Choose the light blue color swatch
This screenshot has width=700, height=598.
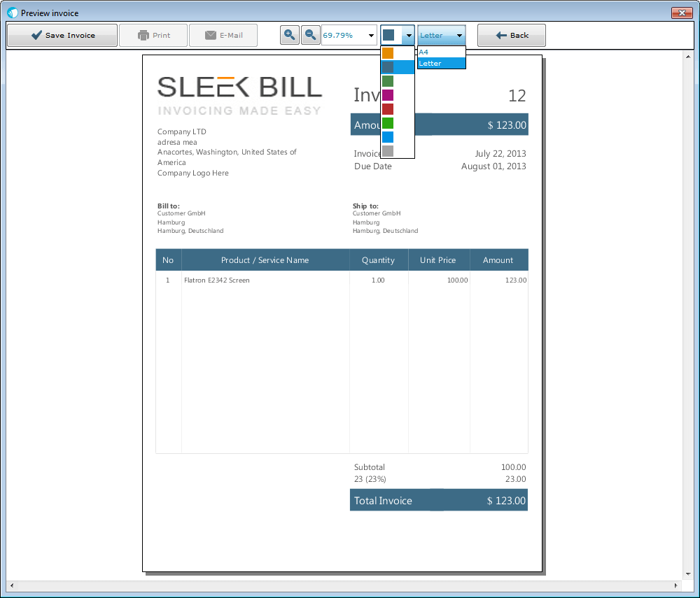(x=388, y=137)
